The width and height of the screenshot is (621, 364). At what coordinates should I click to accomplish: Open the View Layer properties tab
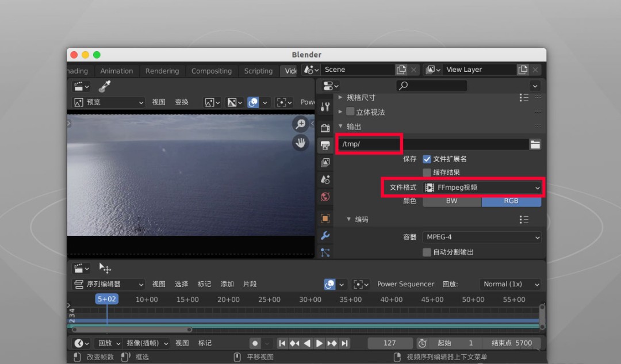click(x=325, y=162)
